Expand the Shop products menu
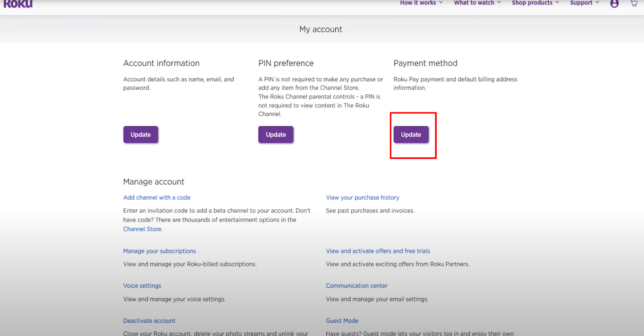The image size is (644, 336). 535,3
